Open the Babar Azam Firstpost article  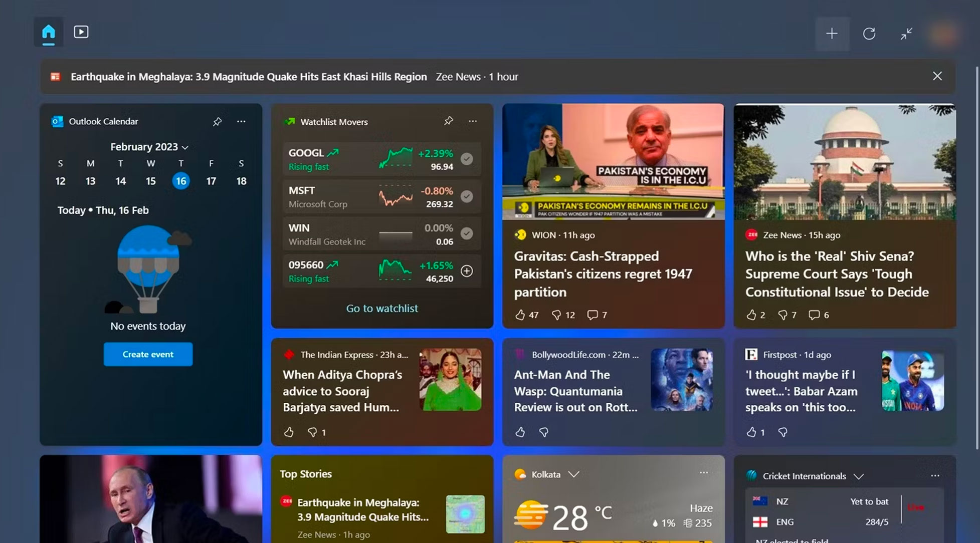tap(801, 391)
